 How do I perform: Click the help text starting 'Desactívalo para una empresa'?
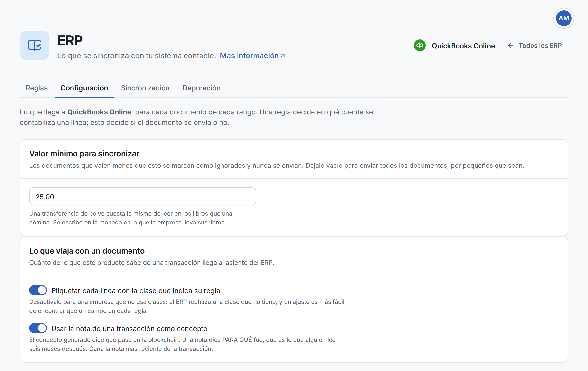coord(187,306)
